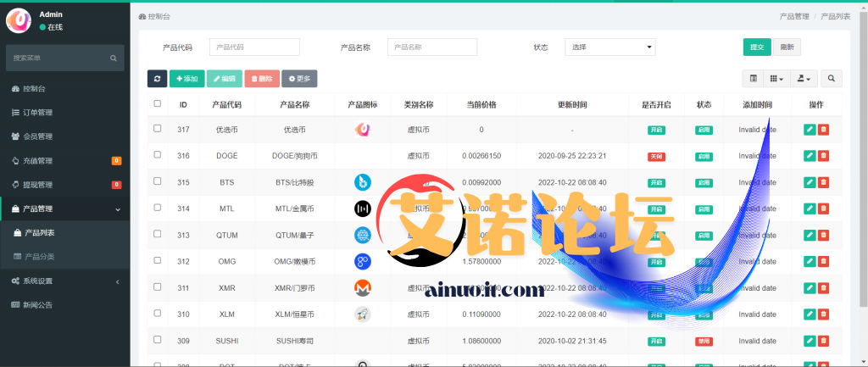Click the 添加 add button
868x367 pixels.
187,79
